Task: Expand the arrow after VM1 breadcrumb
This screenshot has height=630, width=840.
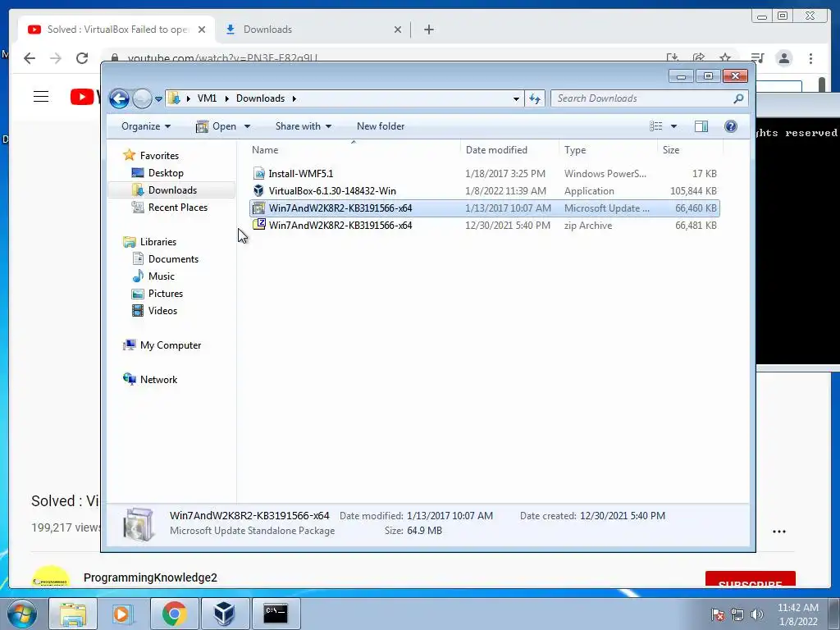Action: (x=226, y=98)
